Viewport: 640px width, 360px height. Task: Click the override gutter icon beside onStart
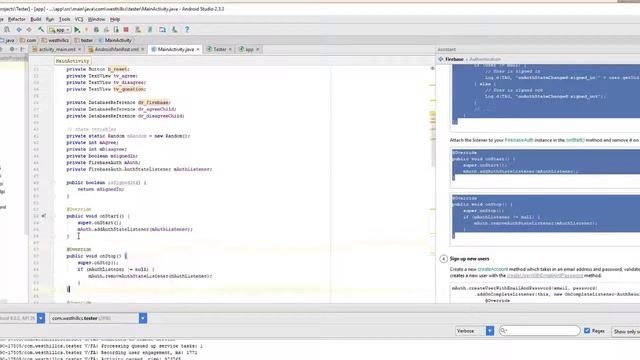coord(44,216)
